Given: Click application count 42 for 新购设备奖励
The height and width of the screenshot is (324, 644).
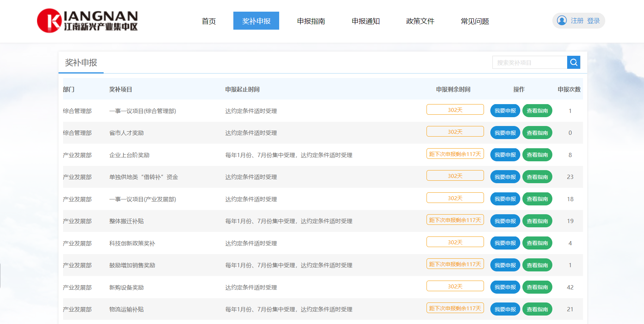Looking at the screenshot, I should pyautogui.click(x=570, y=287).
